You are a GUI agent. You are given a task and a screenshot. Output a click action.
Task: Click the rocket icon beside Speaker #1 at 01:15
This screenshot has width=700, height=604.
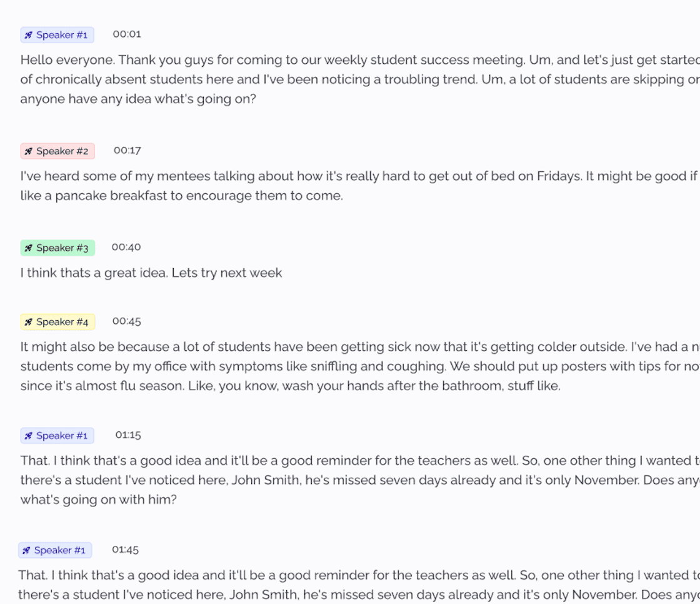pyautogui.click(x=29, y=436)
